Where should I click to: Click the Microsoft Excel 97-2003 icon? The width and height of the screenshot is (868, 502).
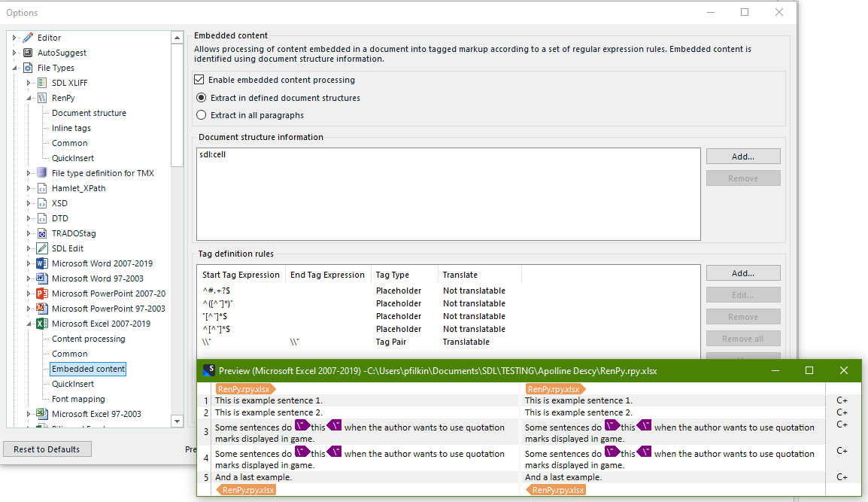coord(42,414)
